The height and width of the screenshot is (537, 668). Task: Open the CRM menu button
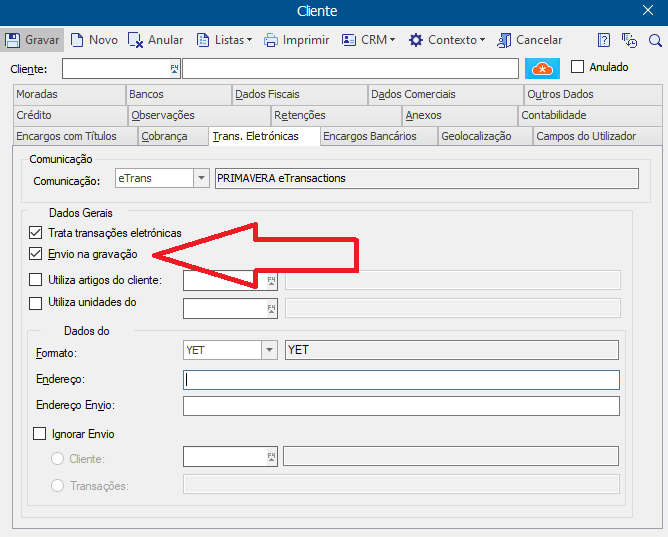click(x=368, y=40)
